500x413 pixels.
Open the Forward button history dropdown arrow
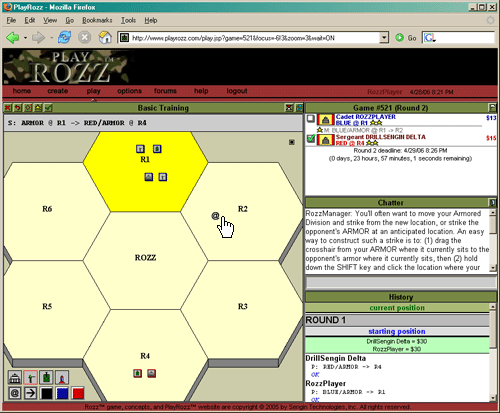click(51, 38)
